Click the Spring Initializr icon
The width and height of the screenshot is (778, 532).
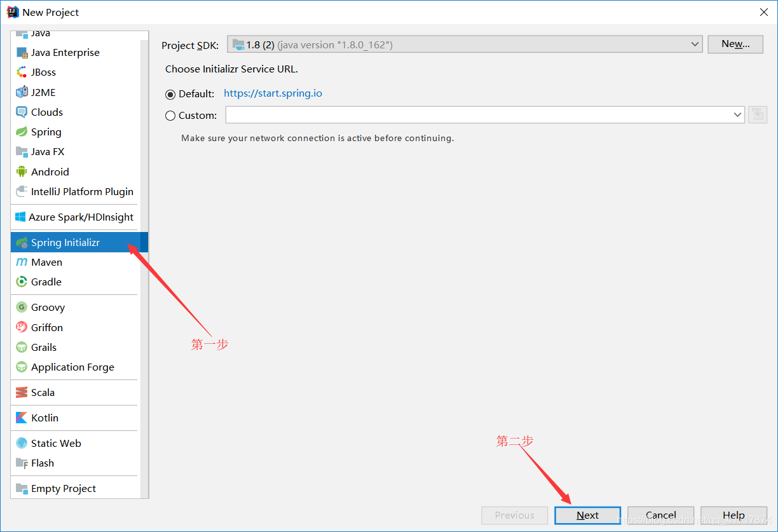pos(22,242)
